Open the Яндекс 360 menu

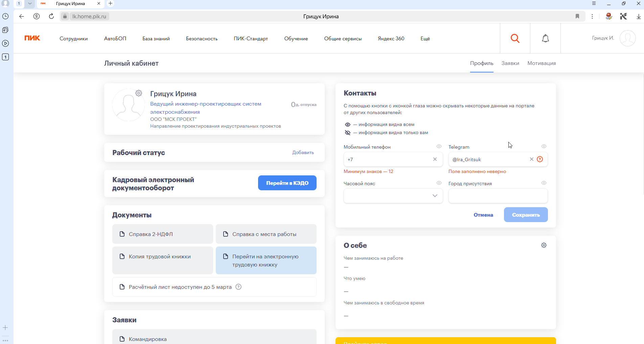pyautogui.click(x=391, y=39)
